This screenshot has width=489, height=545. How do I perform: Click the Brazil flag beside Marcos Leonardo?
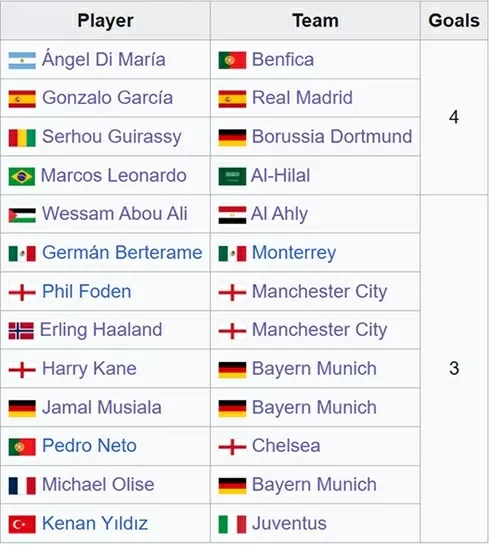[x=22, y=177]
